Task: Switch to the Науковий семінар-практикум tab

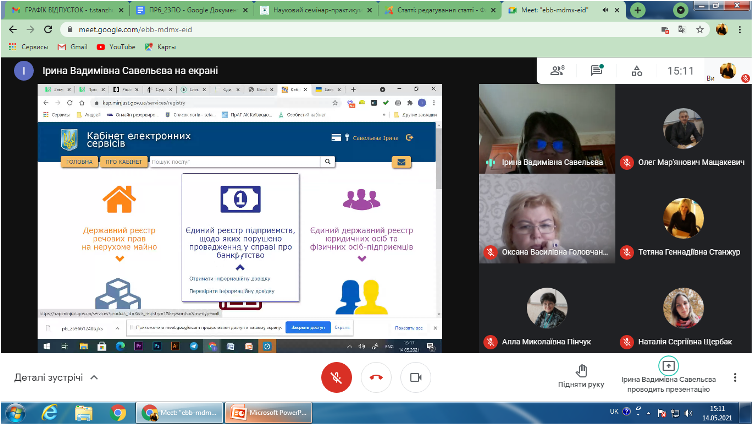Action: point(317,10)
